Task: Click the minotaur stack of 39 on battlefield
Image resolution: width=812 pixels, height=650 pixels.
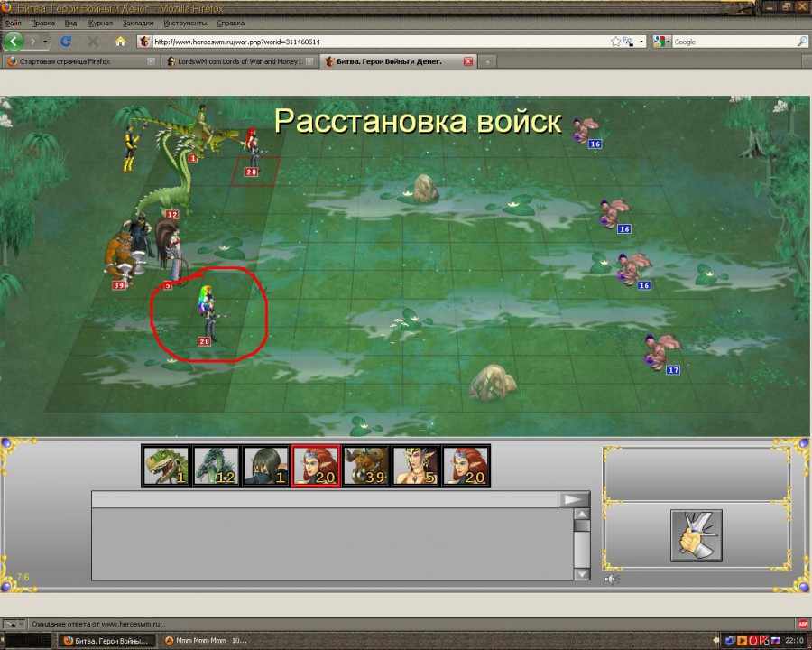Action: click(x=122, y=259)
